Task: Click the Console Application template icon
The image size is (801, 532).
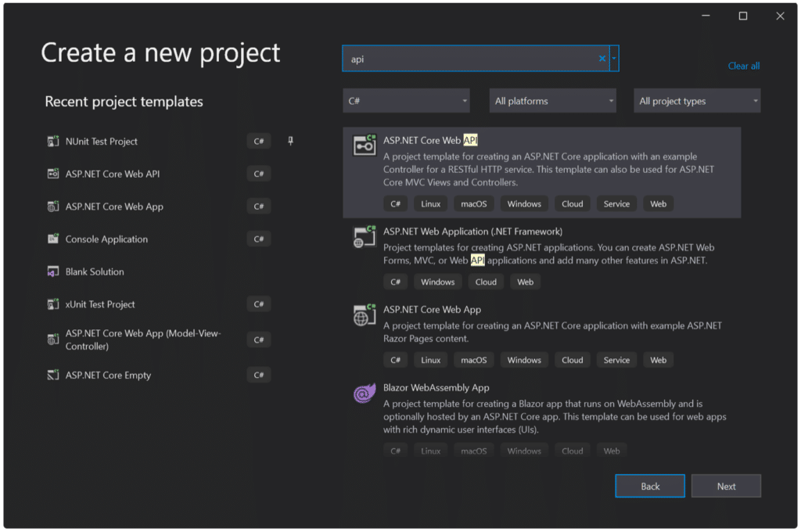Action: [x=53, y=239]
